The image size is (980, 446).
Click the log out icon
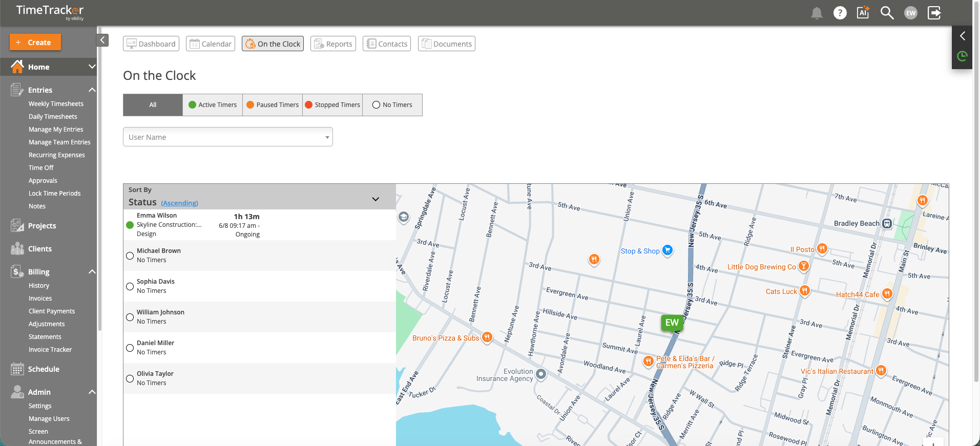[x=934, y=13]
